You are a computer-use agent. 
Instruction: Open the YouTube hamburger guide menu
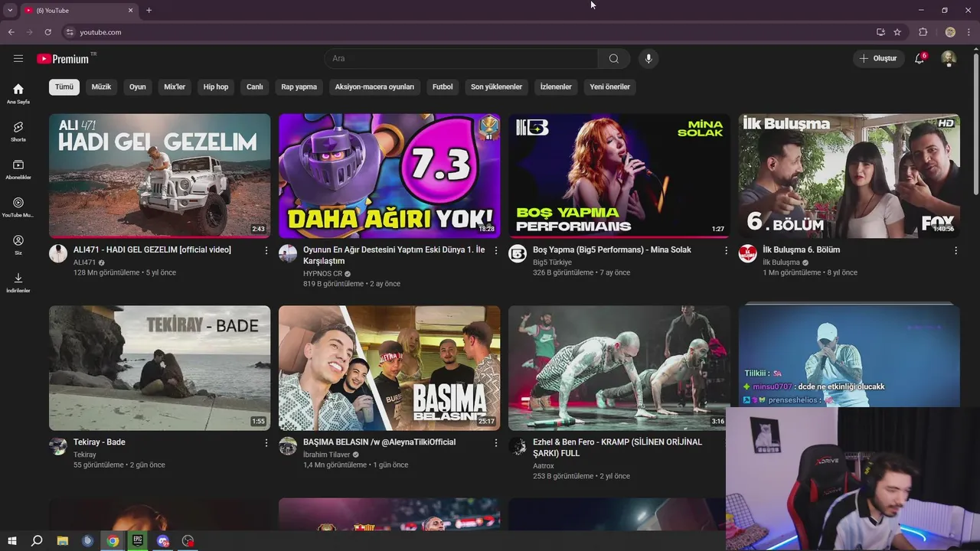(18, 58)
